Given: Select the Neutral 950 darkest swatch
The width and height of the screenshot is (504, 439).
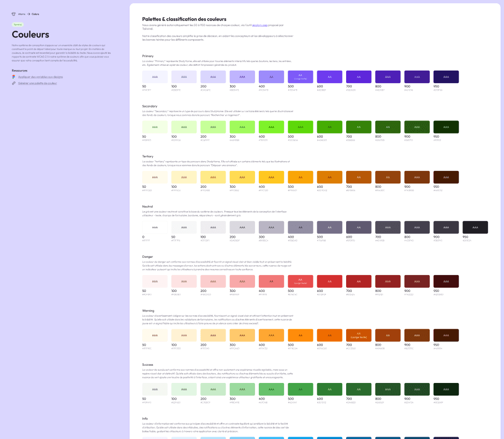Looking at the screenshot, I should [475, 227].
